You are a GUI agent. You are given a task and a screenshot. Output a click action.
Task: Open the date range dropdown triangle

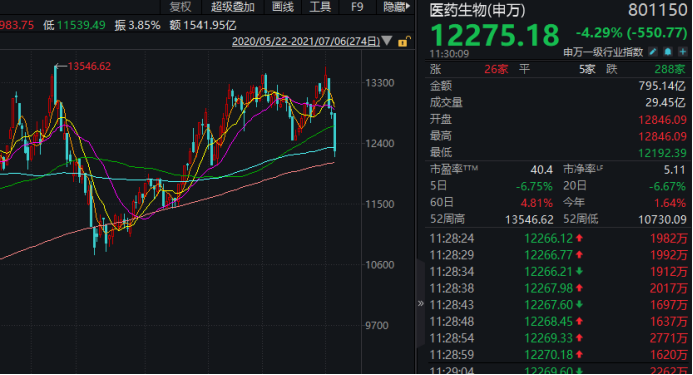[387, 41]
